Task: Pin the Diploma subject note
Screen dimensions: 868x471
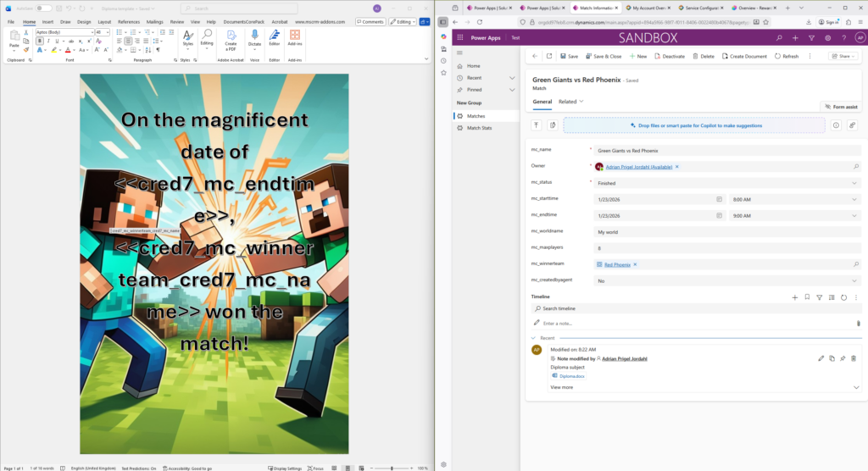Action: coord(843,358)
